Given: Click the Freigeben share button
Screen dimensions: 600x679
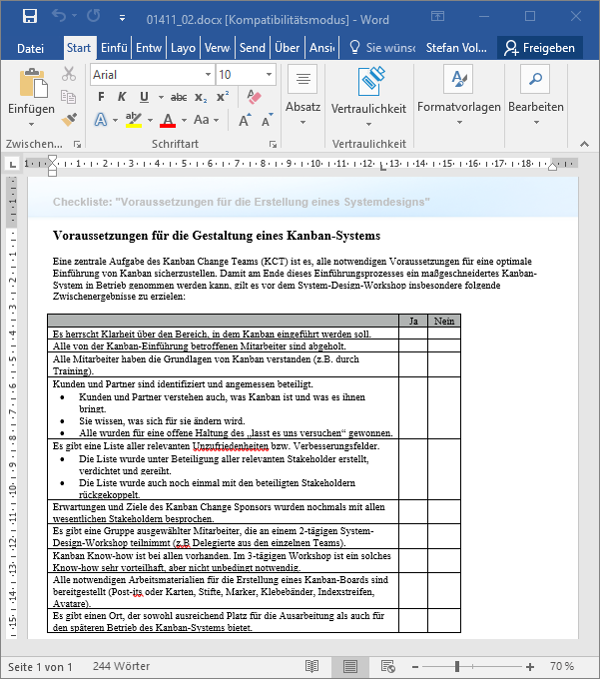Looking at the screenshot, I should point(540,48).
